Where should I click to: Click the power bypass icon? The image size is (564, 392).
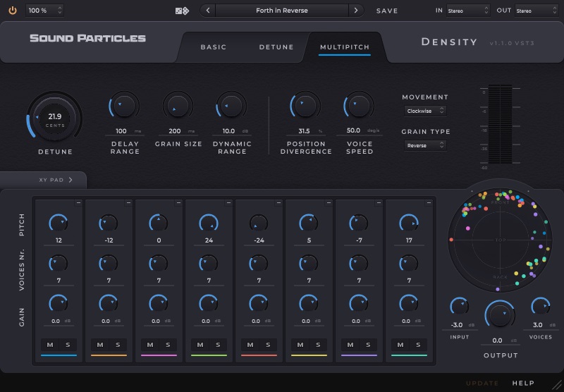(13, 11)
